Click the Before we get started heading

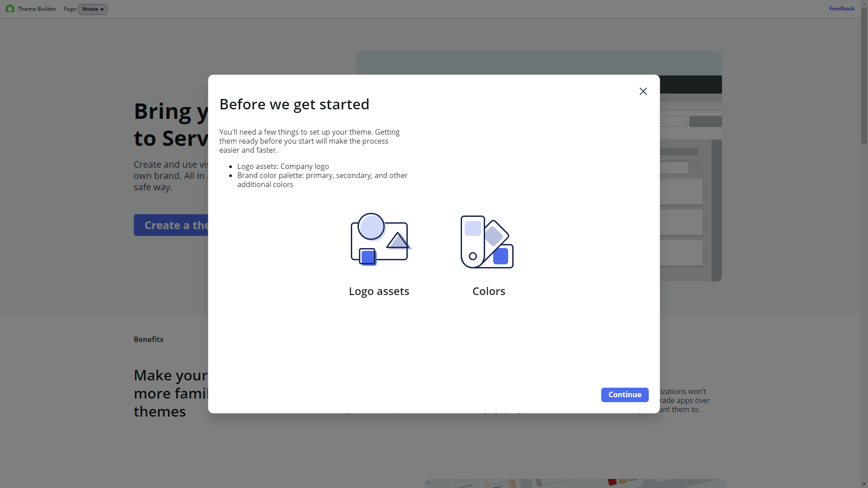(x=294, y=104)
